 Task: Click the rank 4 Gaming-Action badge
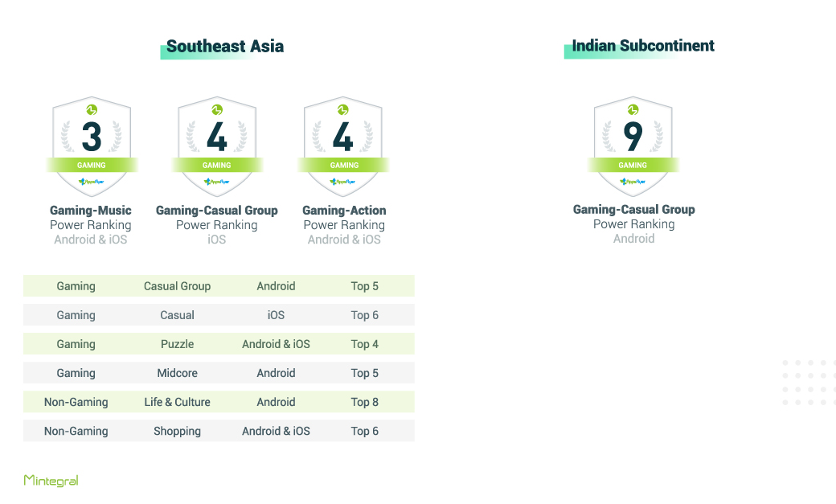[342, 146]
